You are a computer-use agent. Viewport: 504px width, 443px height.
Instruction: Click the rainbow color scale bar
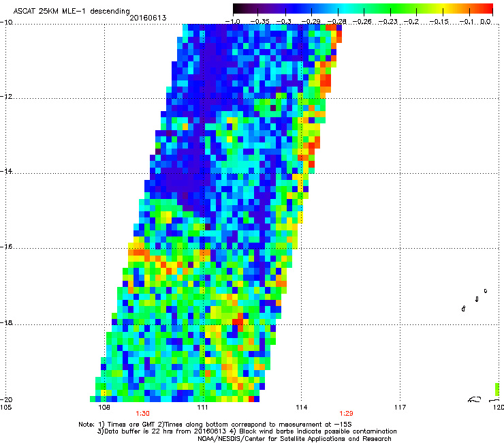362,9
